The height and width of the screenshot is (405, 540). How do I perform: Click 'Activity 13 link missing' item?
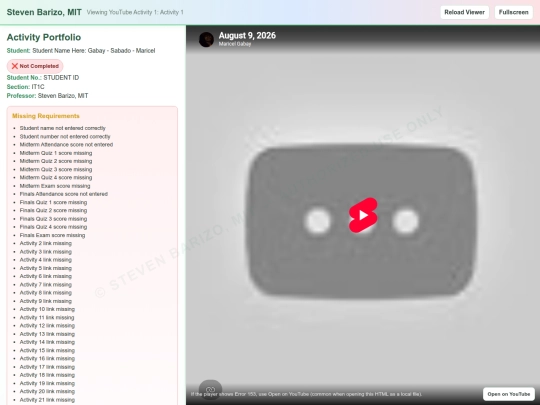click(47, 334)
